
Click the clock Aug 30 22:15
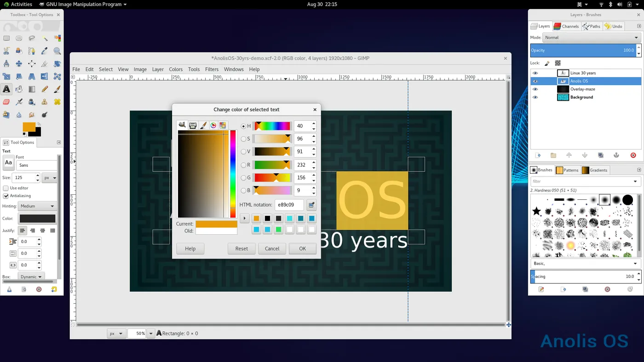[x=322, y=4]
